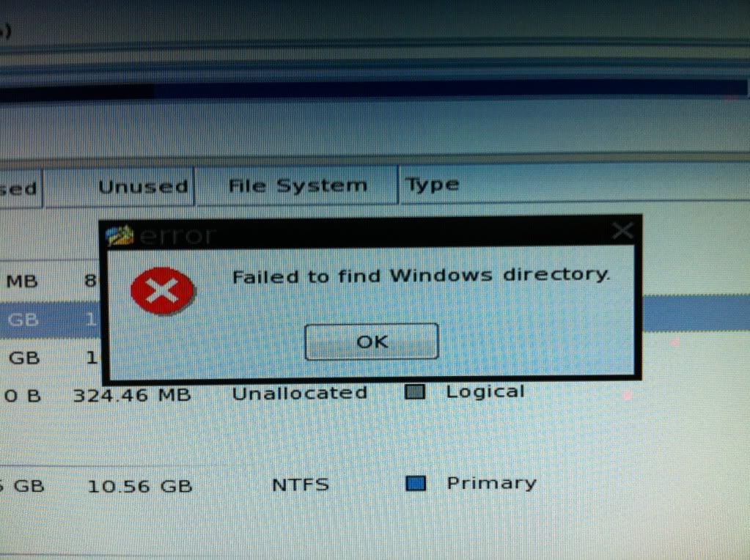This screenshot has height=560, width=750.
Task: Click the OK button in error dialog
Action: 372,342
